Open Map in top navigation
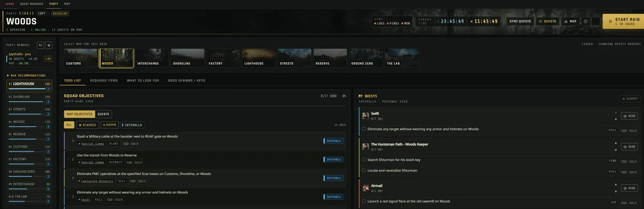The image size is (644, 209). [x=67, y=4]
